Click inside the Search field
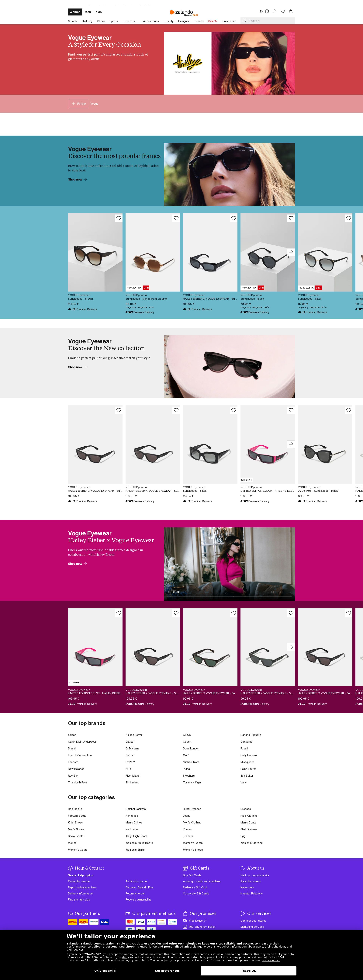This screenshot has width=363, height=980. (x=268, y=21)
